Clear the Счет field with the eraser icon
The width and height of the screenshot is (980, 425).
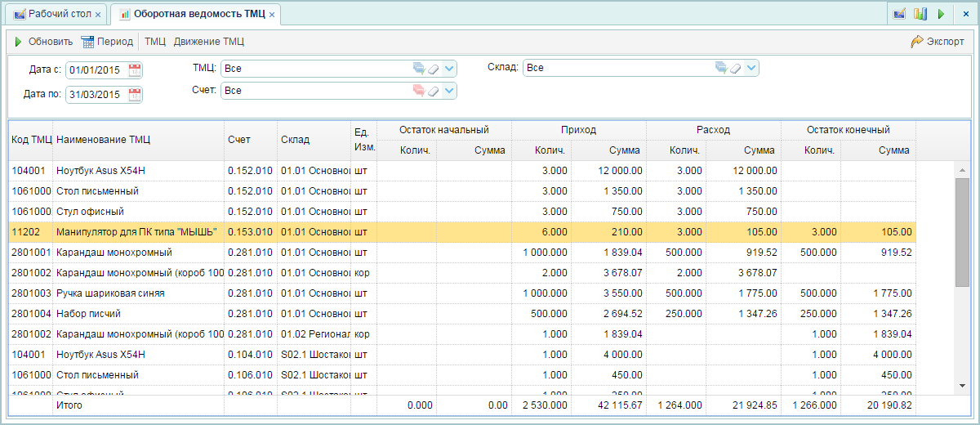[434, 91]
